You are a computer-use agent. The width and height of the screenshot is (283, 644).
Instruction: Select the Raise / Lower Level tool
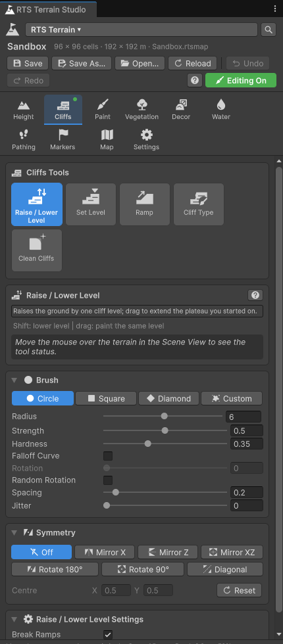click(x=37, y=204)
